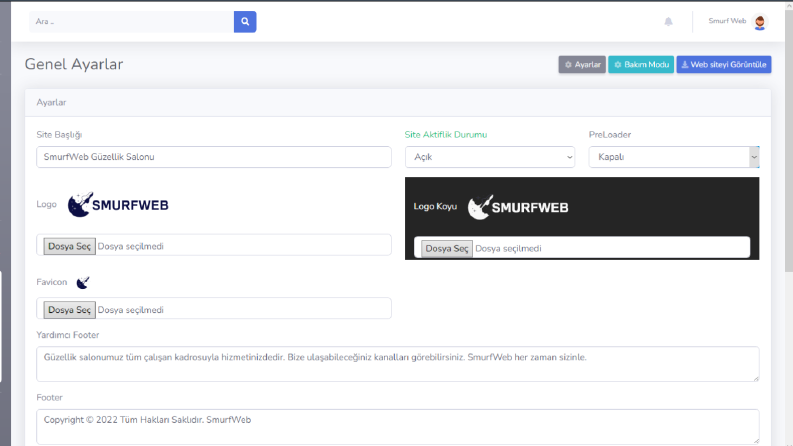Open the Smurf Web user avatar menu
Image resolution: width=793 pixels, height=446 pixels.
pos(759,22)
